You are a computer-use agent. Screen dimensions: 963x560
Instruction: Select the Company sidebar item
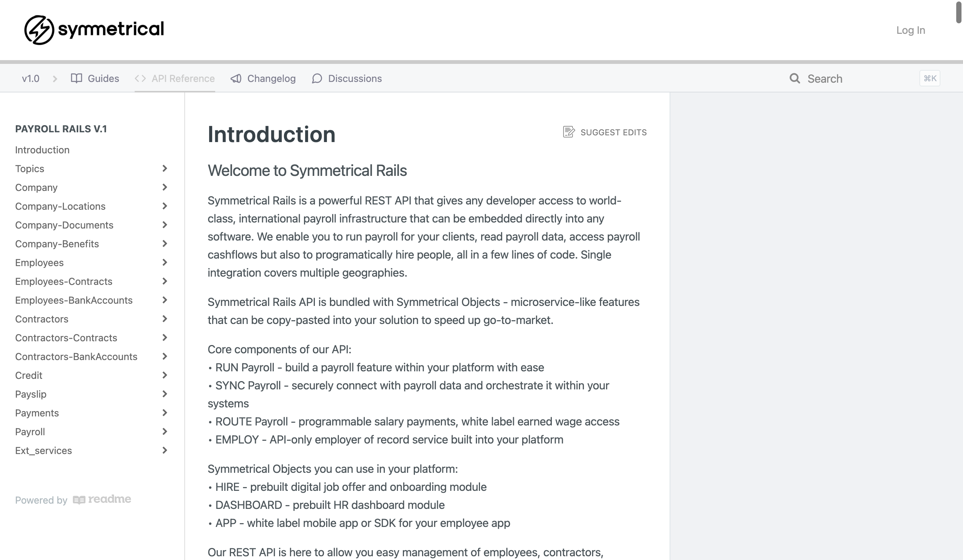click(x=36, y=187)
